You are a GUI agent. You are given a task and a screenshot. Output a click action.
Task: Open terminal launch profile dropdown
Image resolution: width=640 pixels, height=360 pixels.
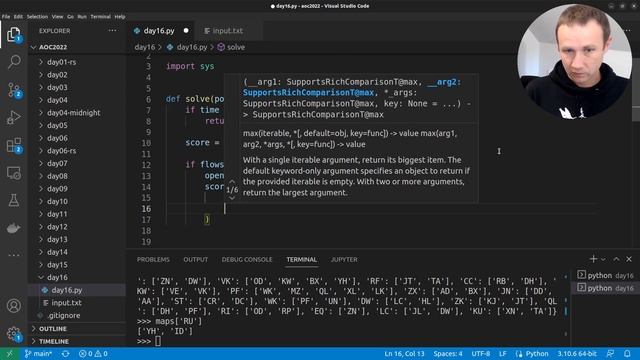point(603,259)
